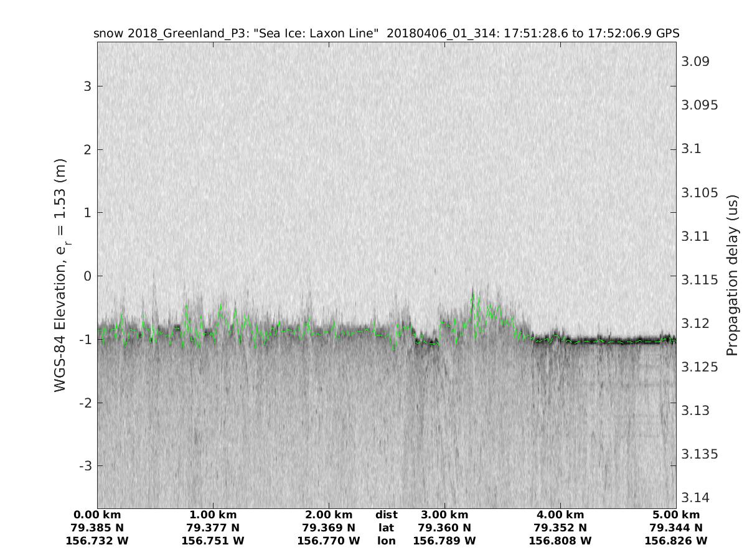Click the '79.385 N' latitude label

click(x=97, y=528)
